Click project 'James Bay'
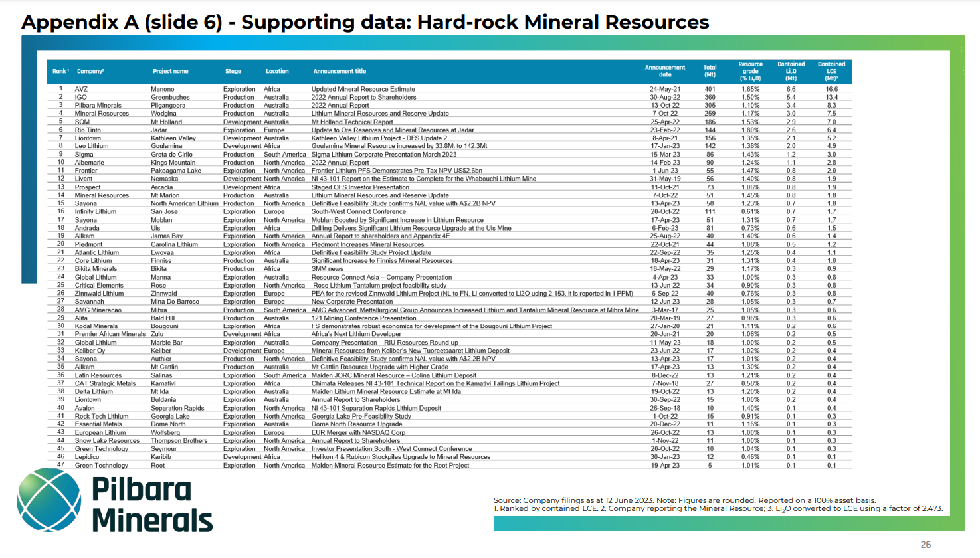Image resolution: width=980 pixels, height=558 pixels. tap(167, 236)
